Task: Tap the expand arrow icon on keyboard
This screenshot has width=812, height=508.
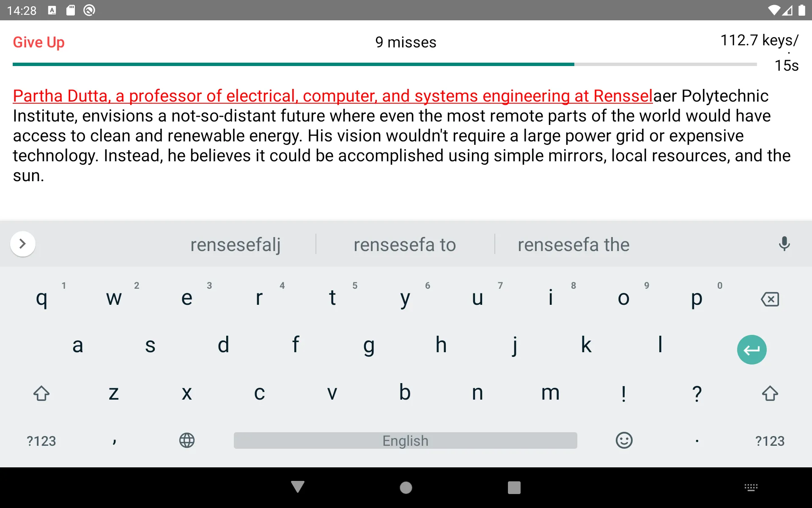Action: [x=22, y=244]
